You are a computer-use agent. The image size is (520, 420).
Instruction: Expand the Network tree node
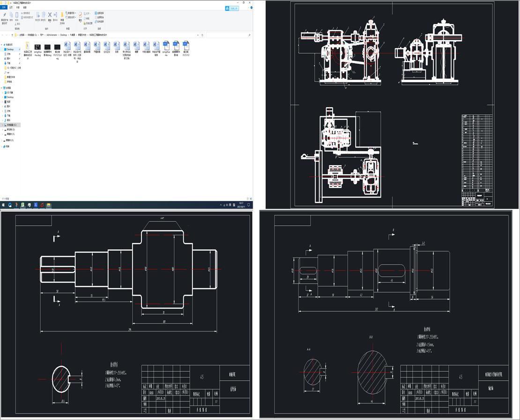[x=2, y=147]
